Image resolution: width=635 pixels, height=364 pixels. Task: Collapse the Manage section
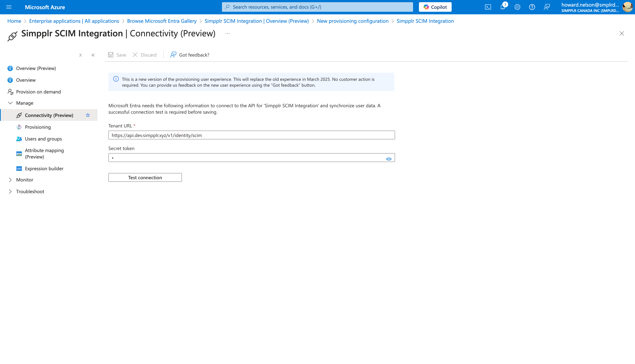10,103
